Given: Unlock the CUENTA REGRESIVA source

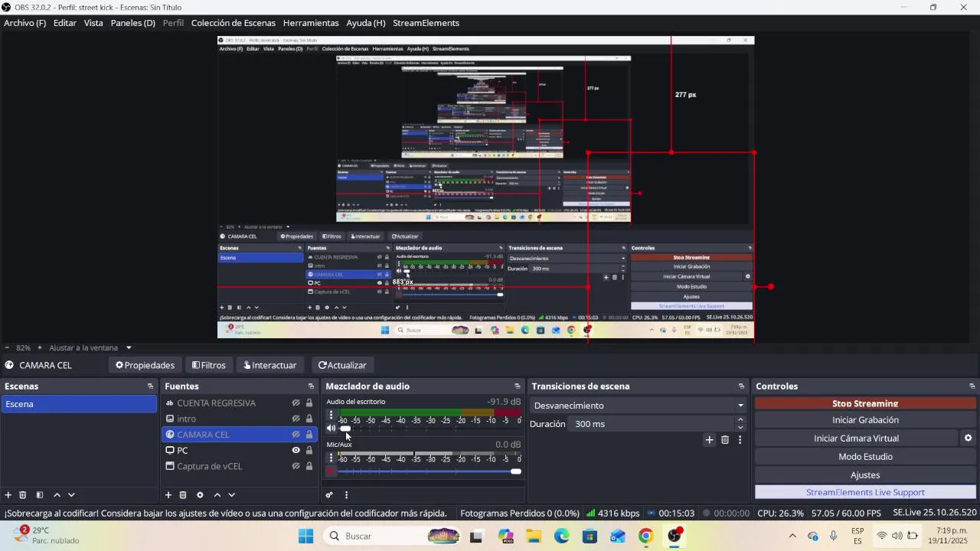Looking at the screenshot, I should [309, 403].
